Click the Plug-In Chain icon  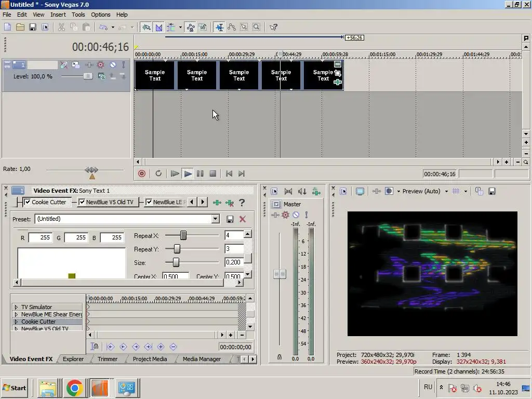[x=217, y=203]
